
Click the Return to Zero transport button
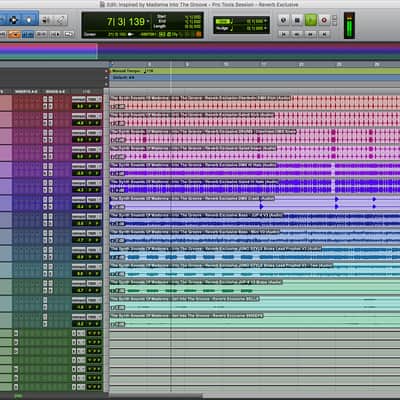click(284, 34)
